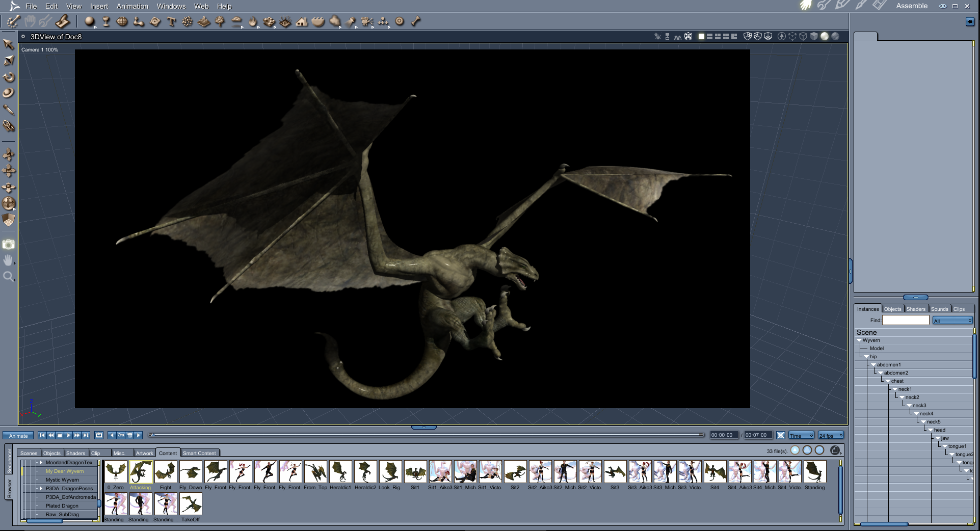Select the Text tool in toolbar

click(171, 21)
